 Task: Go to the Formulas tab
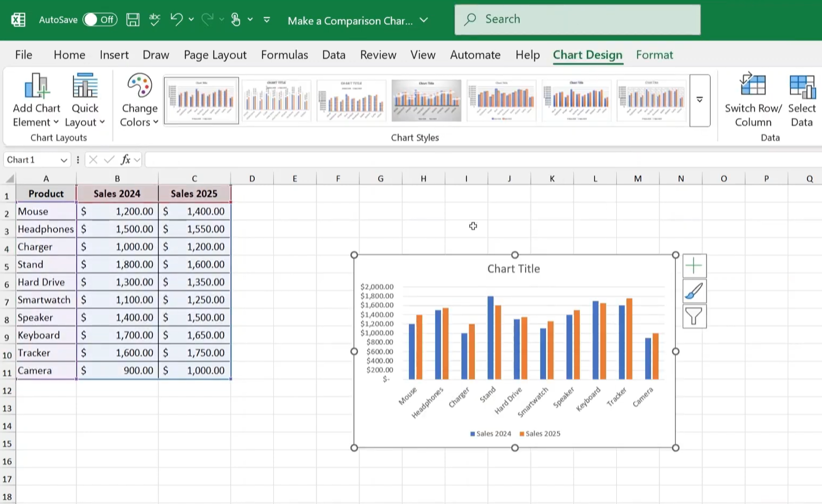click(x=284, y=55)
